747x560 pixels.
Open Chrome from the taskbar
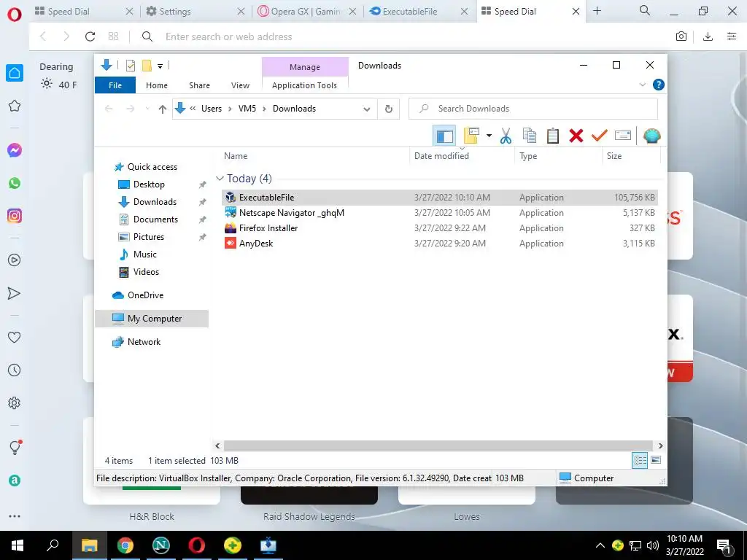(125, 545)
